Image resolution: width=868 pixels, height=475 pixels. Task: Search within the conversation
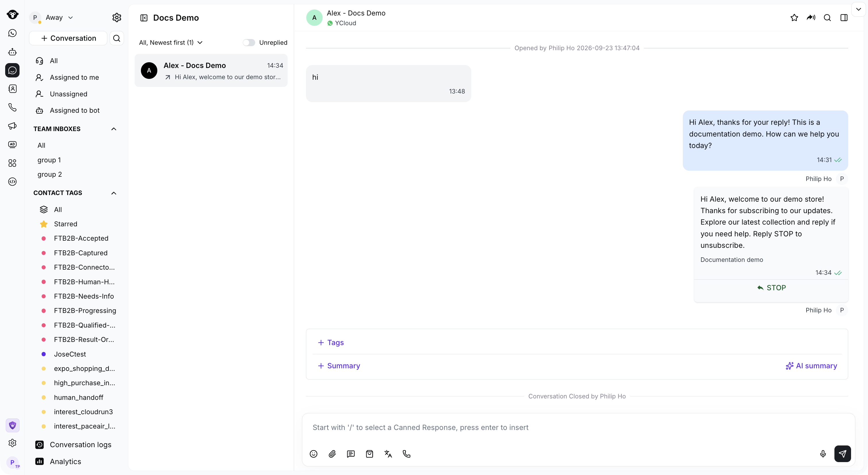click(x=827, y=17)
